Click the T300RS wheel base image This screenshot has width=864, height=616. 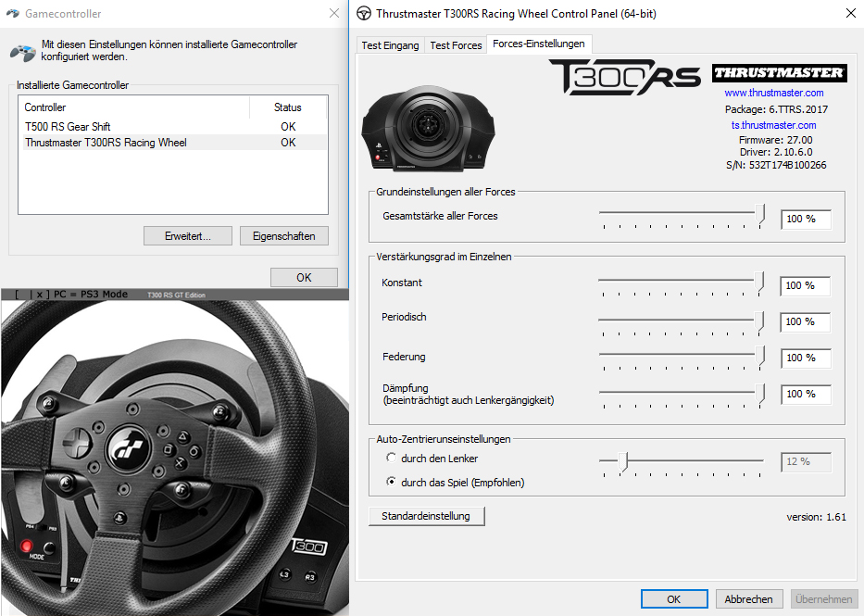(x=428, y=129)
